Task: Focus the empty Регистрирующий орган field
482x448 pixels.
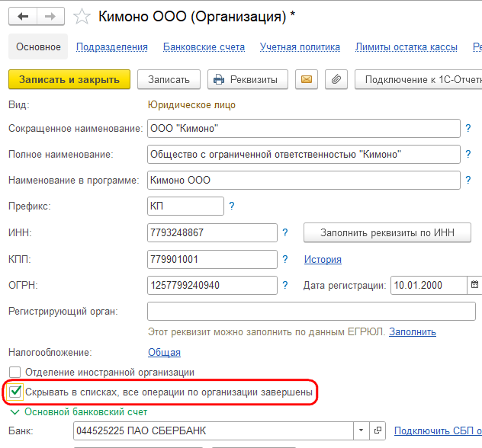Action: (x=311, y=311)
